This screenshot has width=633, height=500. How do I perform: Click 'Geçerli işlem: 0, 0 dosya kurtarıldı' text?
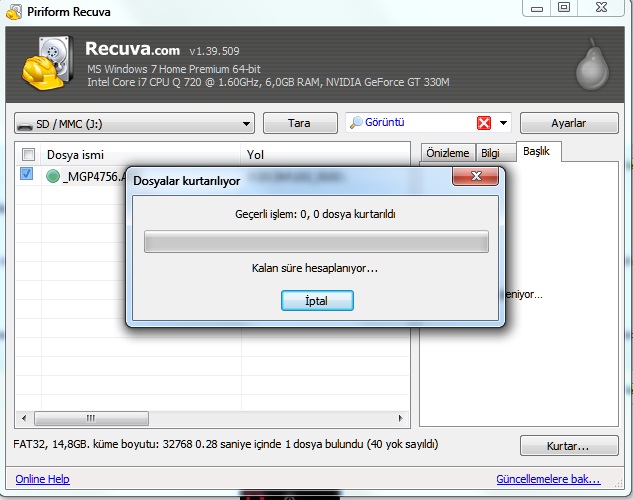tap(315, 214)
